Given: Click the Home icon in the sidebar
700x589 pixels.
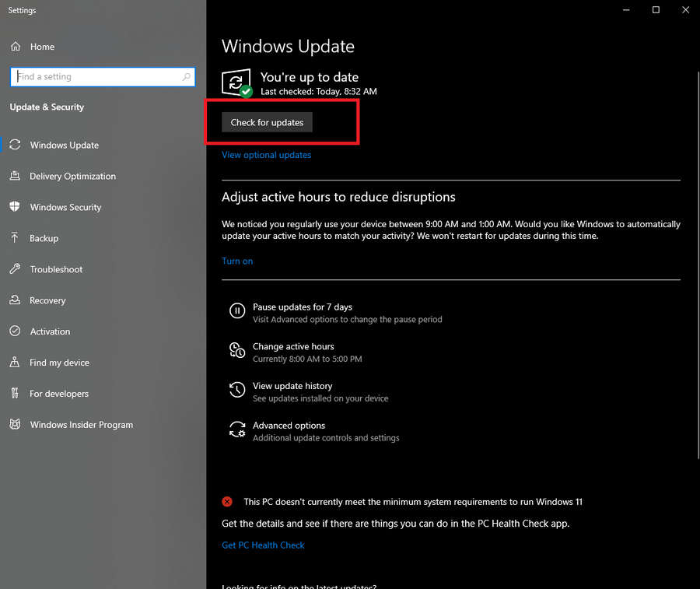Looking at the screenshot, I should [x=16, y=47].
